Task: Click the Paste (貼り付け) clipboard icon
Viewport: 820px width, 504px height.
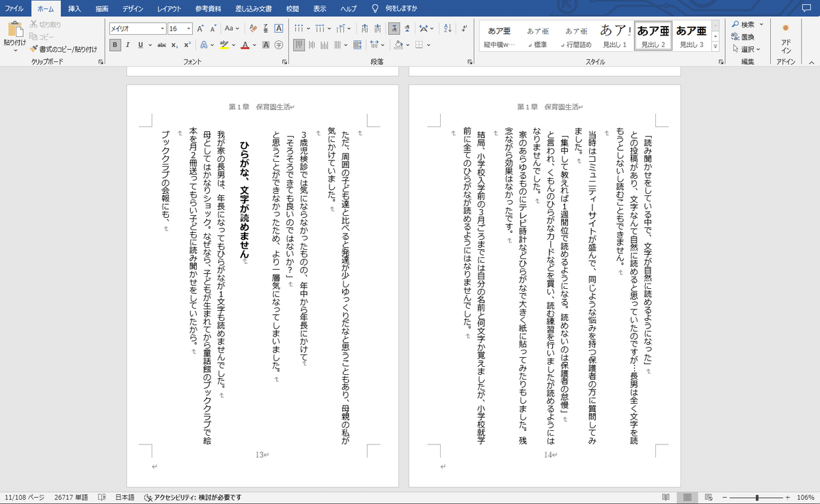Action: click(x=14, y=30)
